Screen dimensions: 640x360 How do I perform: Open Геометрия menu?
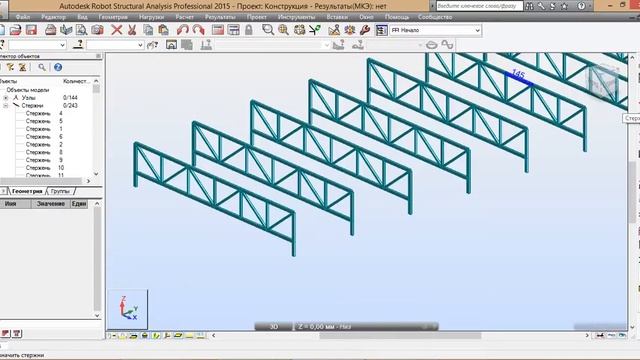(x=113, y=17)
